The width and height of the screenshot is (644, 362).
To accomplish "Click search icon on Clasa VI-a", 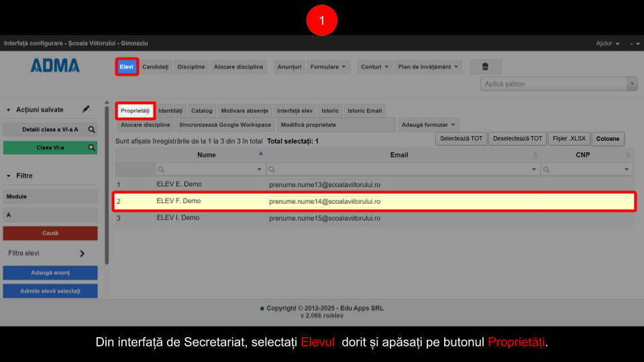I will pyautogui.click(x=91, y=147).
